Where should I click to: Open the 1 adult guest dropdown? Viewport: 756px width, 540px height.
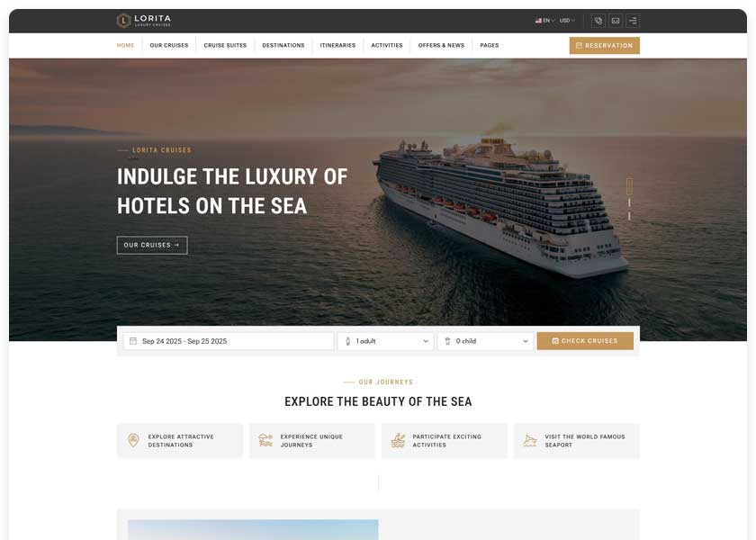386,341
